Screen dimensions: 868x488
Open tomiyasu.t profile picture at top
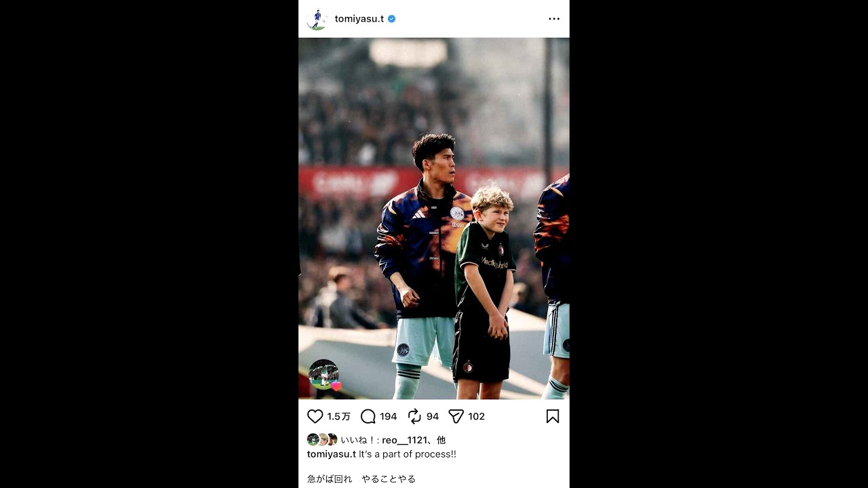(317, 19)
